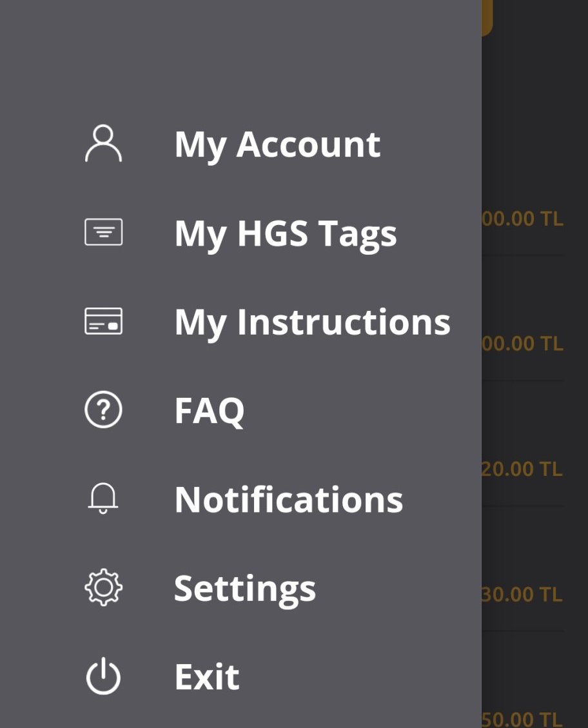Select the My HGS Tags text label
The image size is (588, 728).
pos(285,233)
